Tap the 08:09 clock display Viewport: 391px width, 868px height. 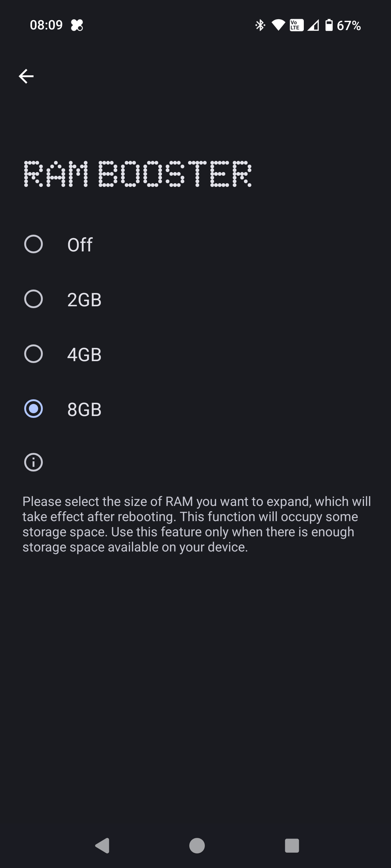[x=46, y=25]
